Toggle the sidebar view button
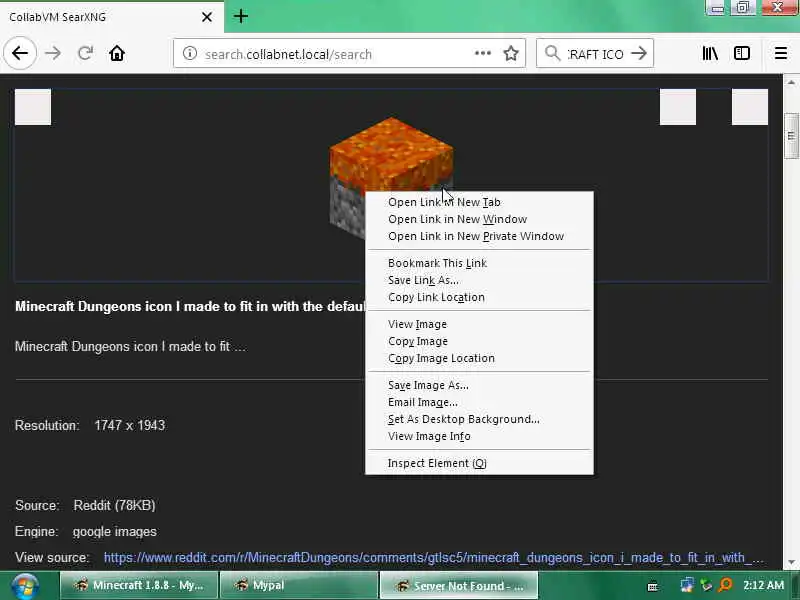Viewport: 800px width, 600px height. 741,53
